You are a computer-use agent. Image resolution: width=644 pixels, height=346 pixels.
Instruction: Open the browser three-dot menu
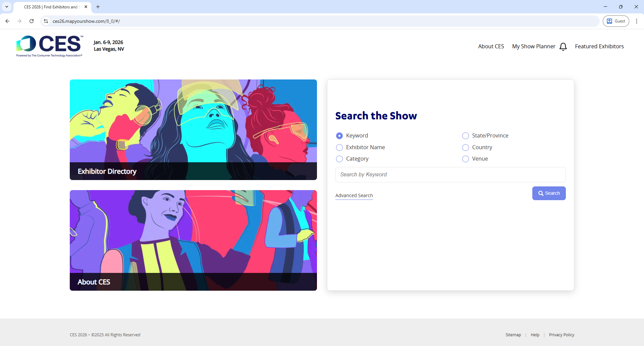point(637,21)
